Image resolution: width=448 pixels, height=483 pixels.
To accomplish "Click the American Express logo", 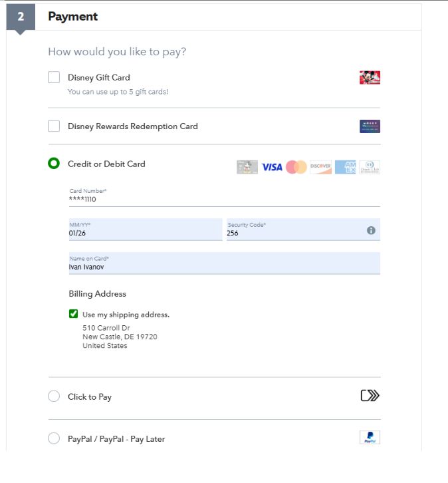I will click(x=345, y=167).
